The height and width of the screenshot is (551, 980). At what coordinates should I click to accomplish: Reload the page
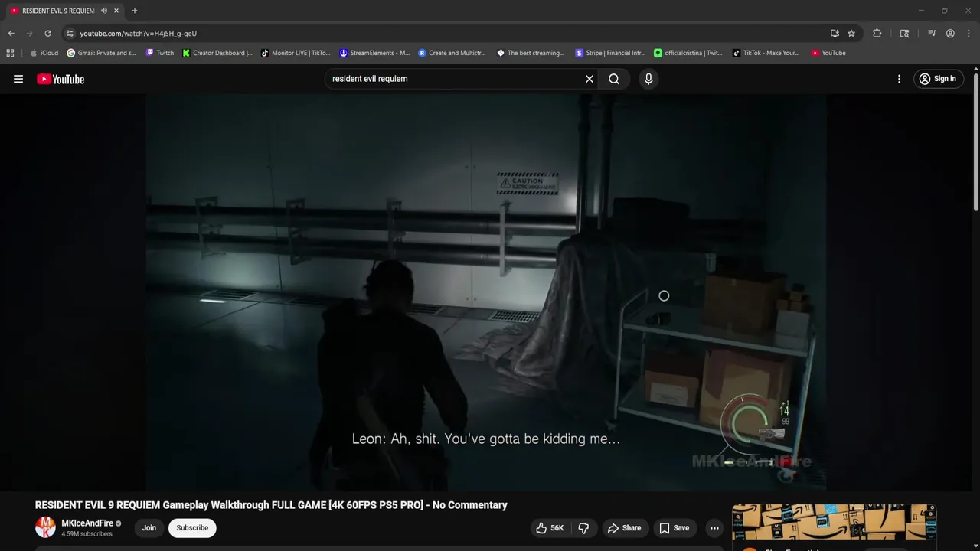pyautogui.click(x=47, y=34)
